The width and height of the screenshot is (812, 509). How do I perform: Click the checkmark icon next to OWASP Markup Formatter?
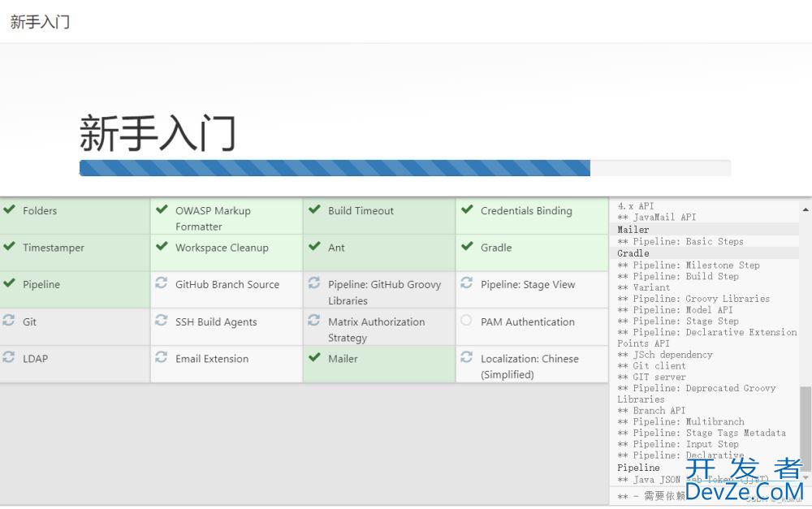[162, 209]
